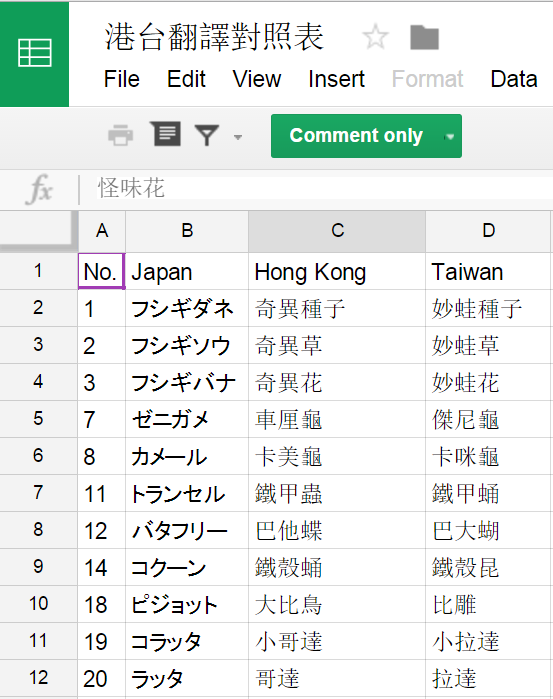Click cell カメール
The width and height of the screenshot is (553, 699).
coord(187,456)
